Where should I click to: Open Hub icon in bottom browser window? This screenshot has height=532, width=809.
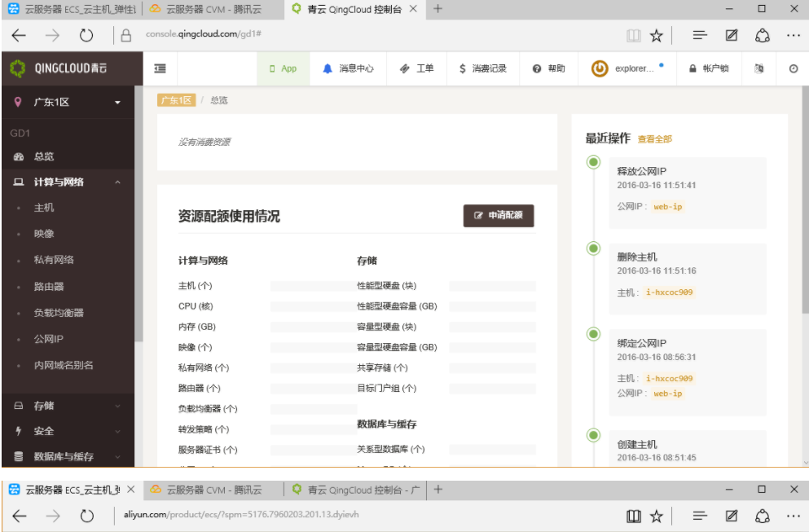pyautogui.click(x=700, y=516)
